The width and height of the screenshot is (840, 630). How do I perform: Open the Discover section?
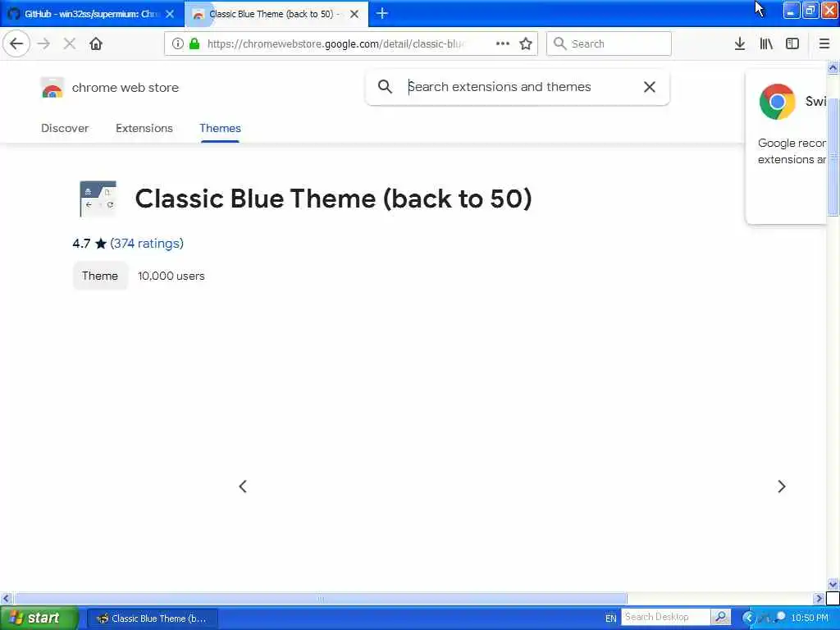click(65, 128)
